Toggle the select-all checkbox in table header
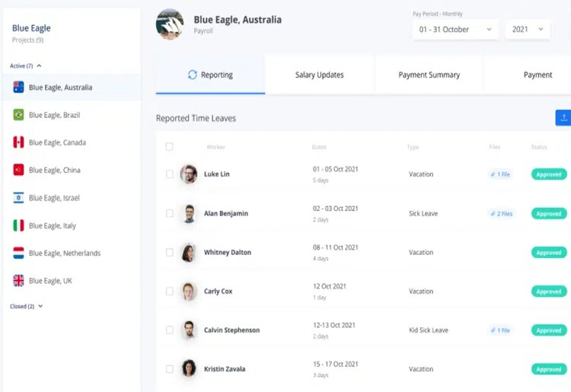The height and width of the screenshot is (392, 571). 169,147
